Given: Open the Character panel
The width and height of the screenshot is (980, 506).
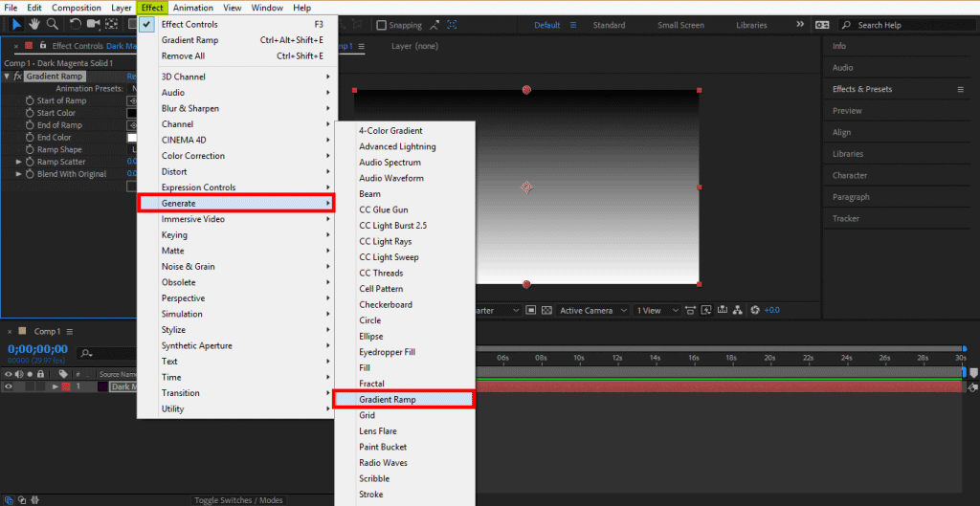Looking at the screenshot, I should tap(850, 176).
